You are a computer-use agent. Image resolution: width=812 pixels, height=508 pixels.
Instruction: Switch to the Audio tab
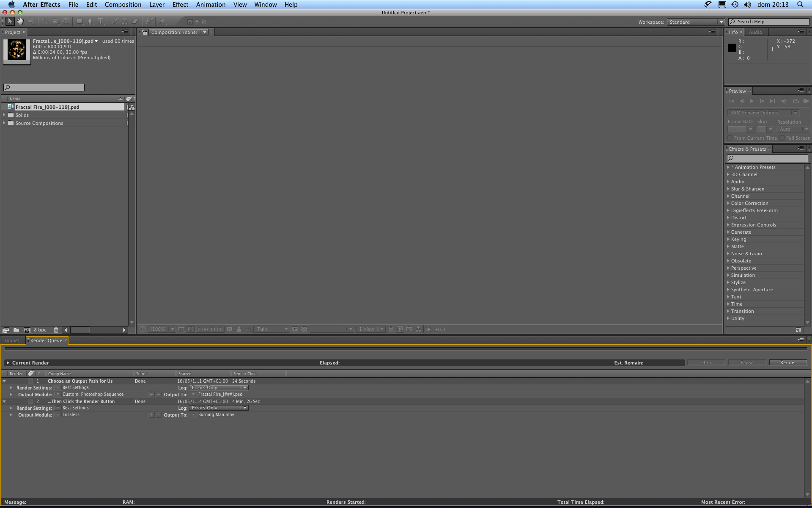coord(755,32)
